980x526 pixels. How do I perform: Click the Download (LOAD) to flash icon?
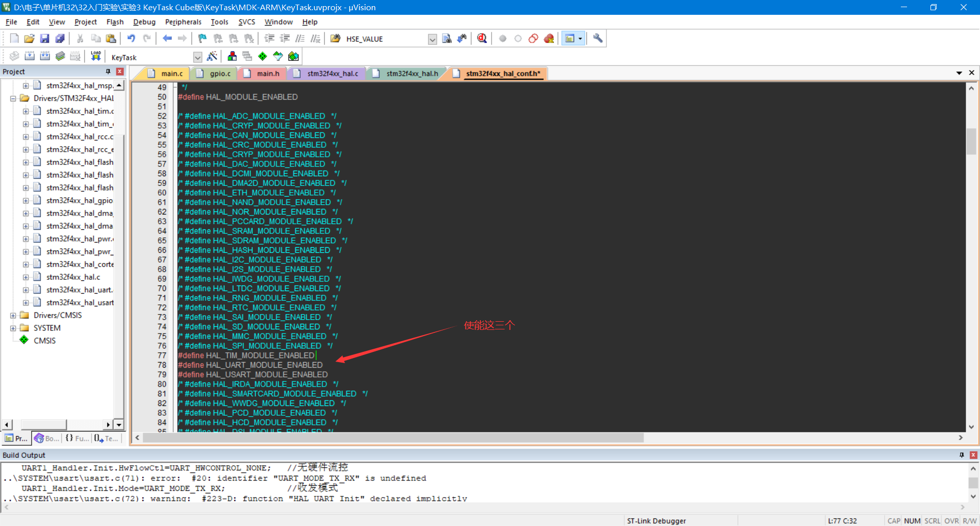(x=95, y=56)
